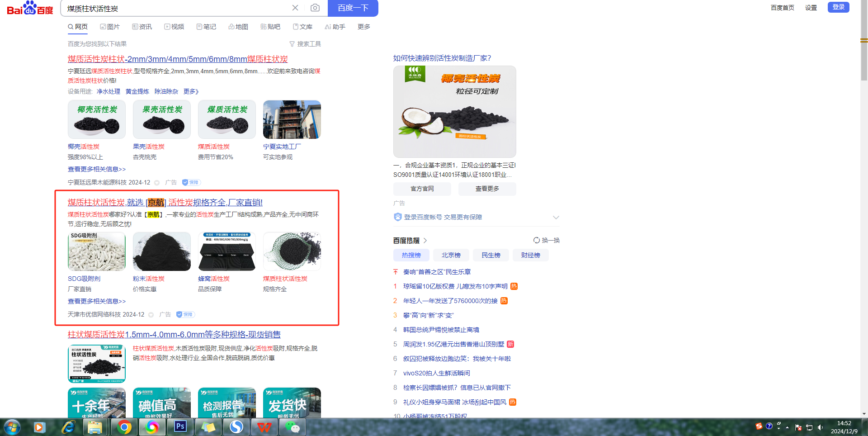Go to the 贴吧 tab
Screen dimensions: 868x436
[270, 27]
